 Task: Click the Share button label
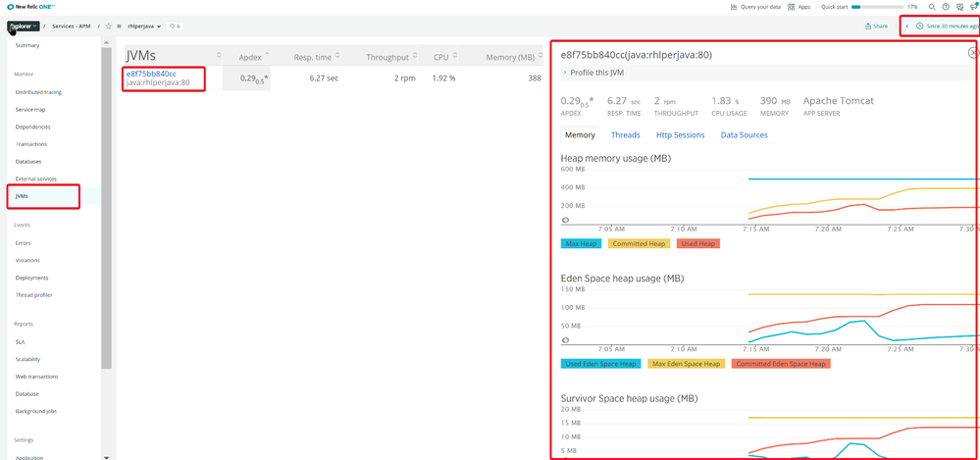pyautogui.click(x=880, y=26)
